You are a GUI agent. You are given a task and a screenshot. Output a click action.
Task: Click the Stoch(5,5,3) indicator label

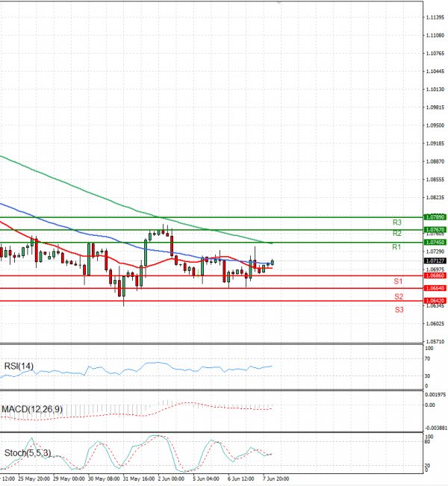(x=28, y=453)
